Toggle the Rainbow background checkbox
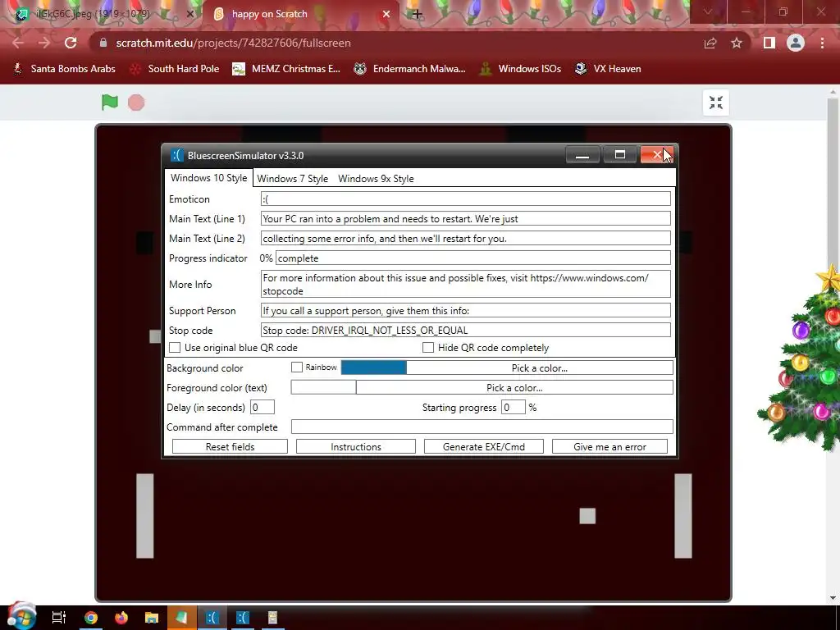Viewport: 840px width, 630px height. (297, 367)
